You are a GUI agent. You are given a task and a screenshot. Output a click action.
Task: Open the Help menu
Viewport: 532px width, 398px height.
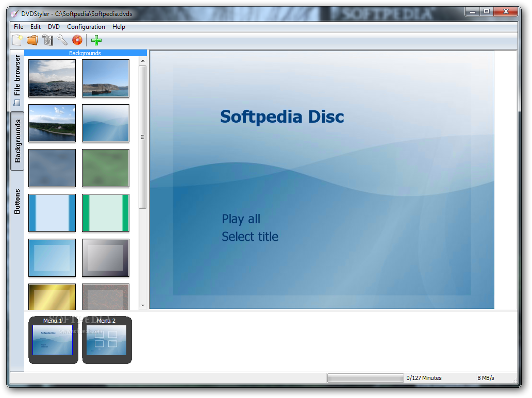119,27
